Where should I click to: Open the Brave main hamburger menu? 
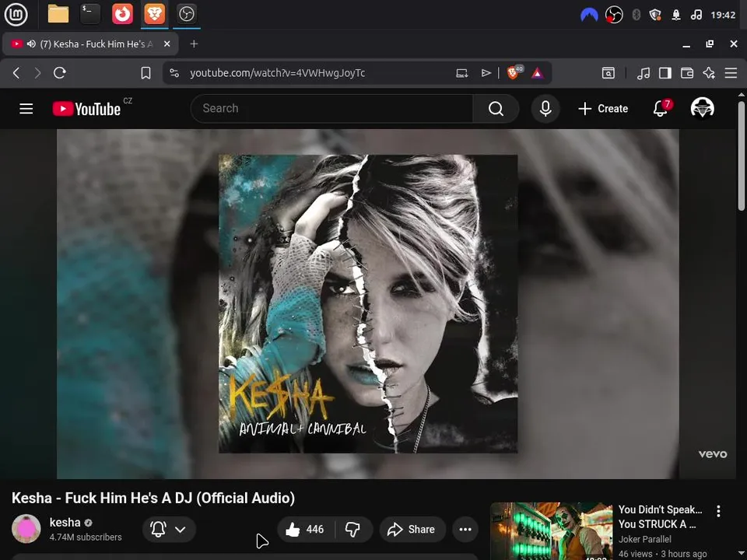tap(731, 73)
